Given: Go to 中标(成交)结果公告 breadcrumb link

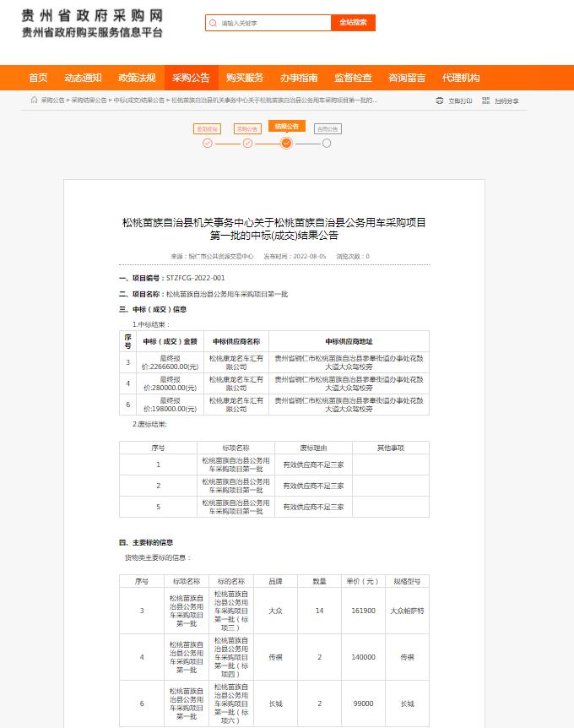Looking at the screenshot, I should 139,101.
